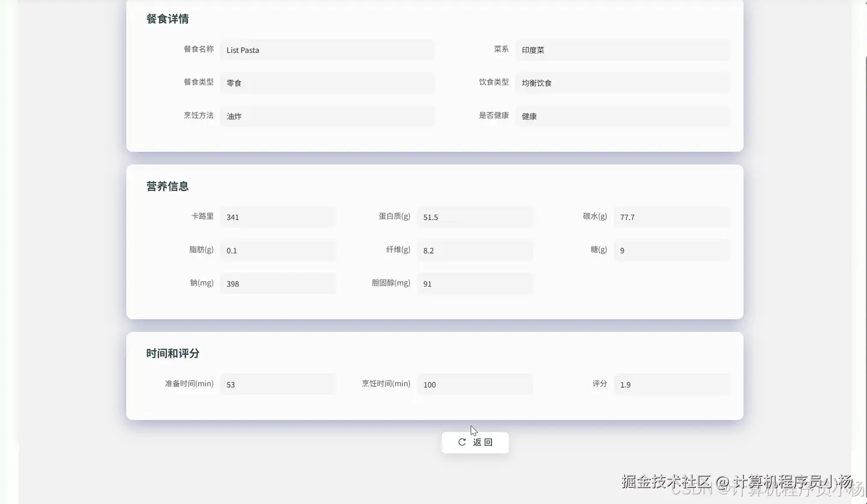Select the 准备时间 field with value 53
Viewport: 867px width, 504px height.
click(x=278, y=384)
